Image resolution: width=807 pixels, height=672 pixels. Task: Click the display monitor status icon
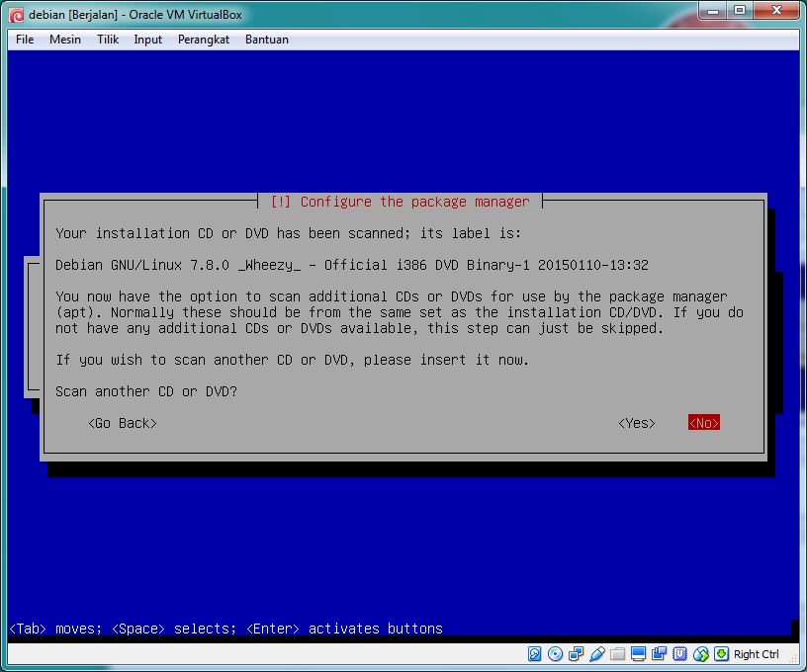[x=638, y=654]
